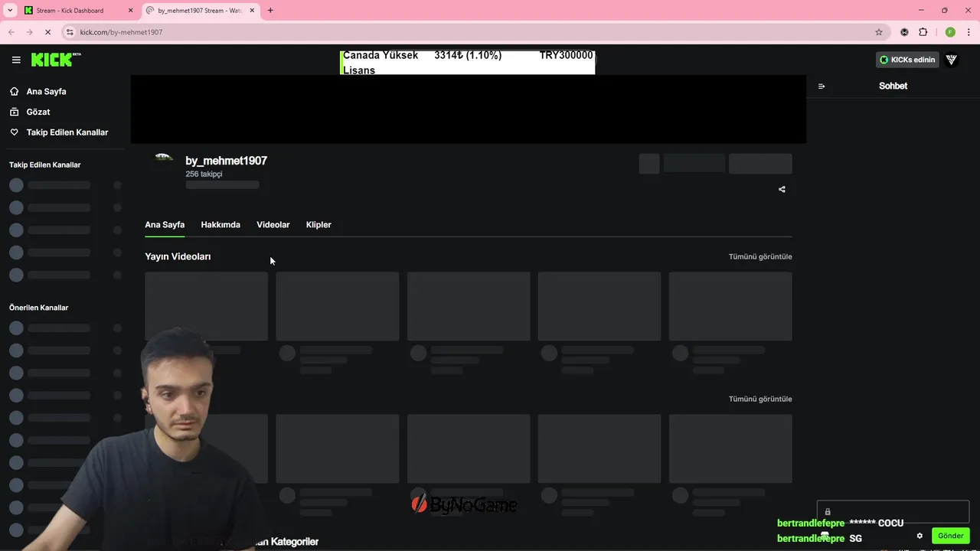Viewport: 980px width, 551px height.
Task: Open Chrome three-dot menu
Action: pos(968,32)
